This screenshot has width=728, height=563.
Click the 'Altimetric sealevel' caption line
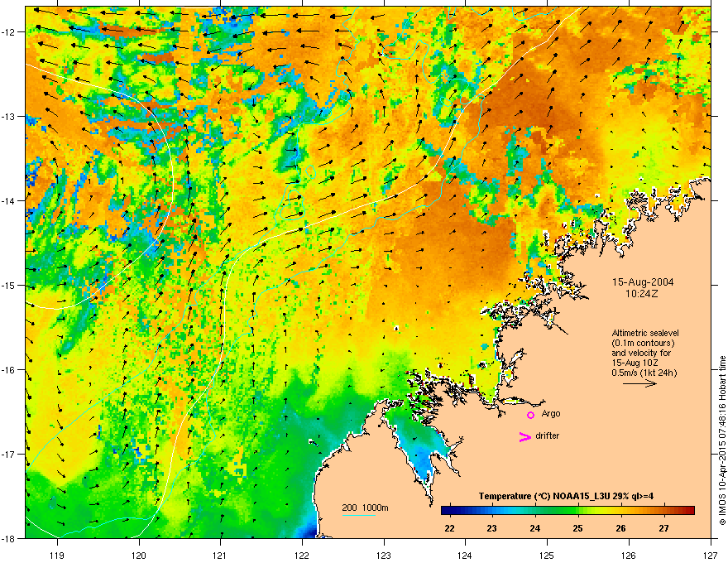click(x=645, y=333)
